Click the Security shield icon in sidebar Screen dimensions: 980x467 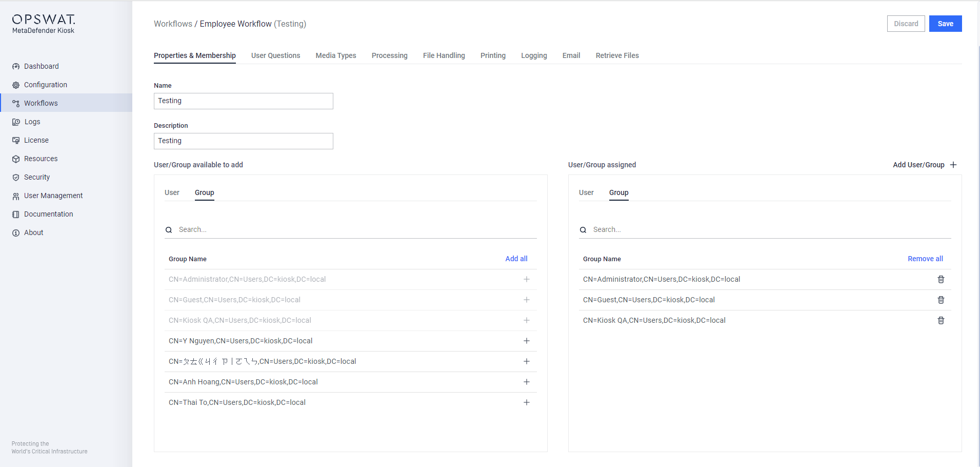(16, 177)
